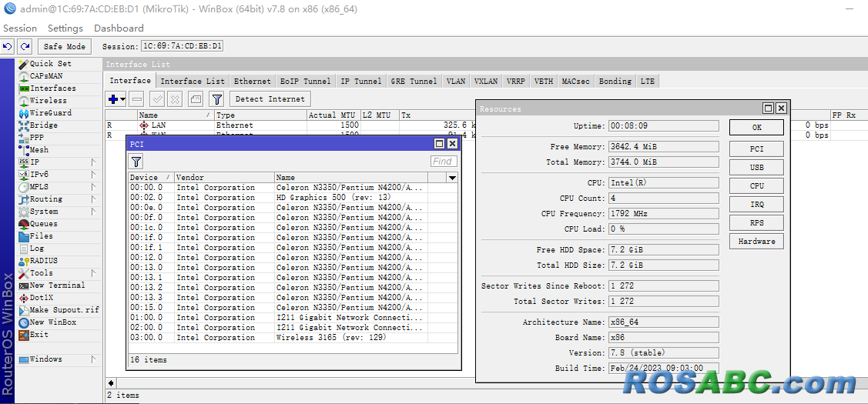Image resolution: width=868 pixels, height=404 pixels.
Task: Click RPS button in Resources
Action: [x=757, y=223]
